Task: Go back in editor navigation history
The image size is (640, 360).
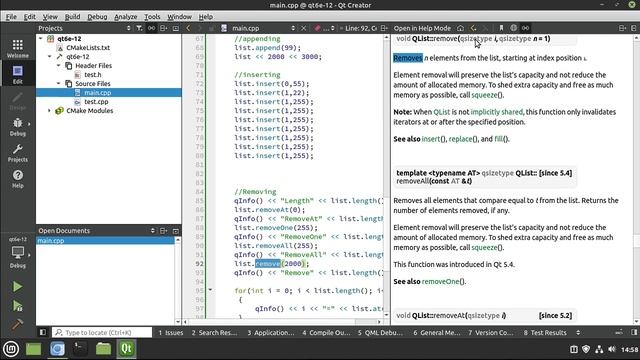Action: pyautogui.click(x=188, y=28)
